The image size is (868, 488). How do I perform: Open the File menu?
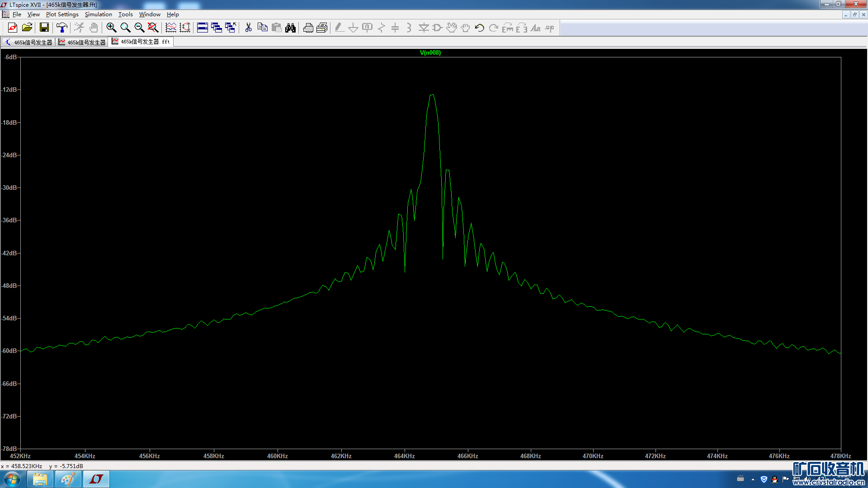(17, 14)
